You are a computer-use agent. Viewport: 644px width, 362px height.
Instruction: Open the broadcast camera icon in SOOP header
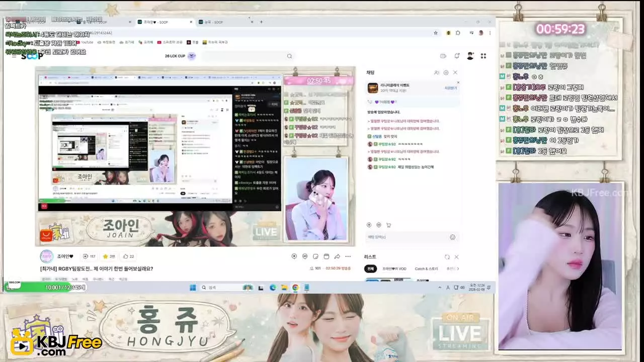(443, 56)
